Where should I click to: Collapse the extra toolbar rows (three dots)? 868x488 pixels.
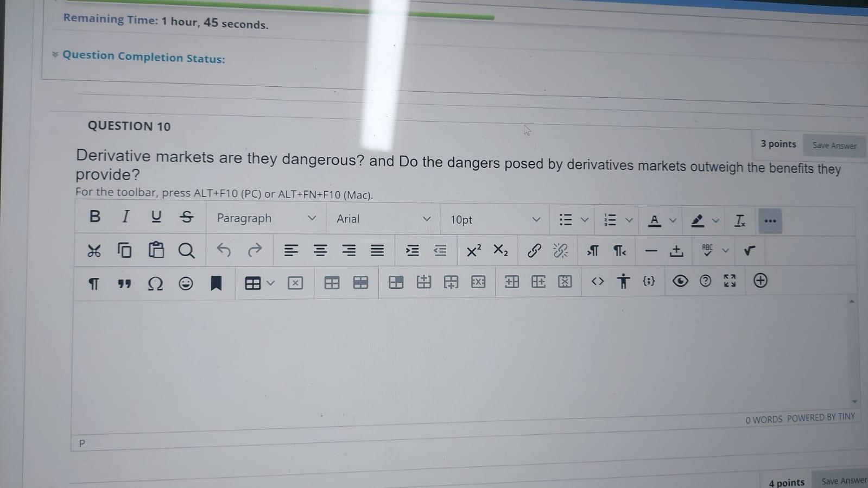click(770, 221)
